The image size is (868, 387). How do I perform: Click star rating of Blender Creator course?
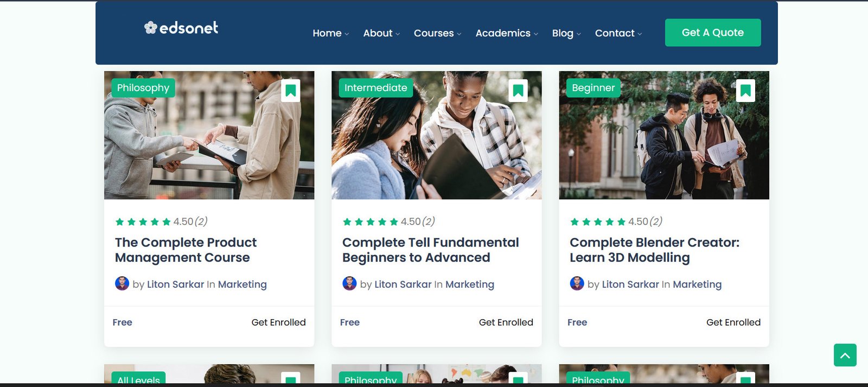point(597,221)
